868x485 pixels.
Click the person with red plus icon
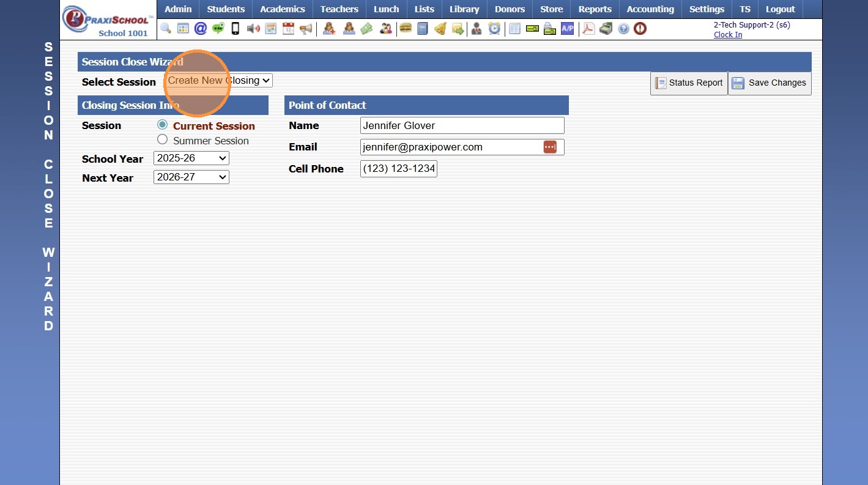click(x=329, y=29)
